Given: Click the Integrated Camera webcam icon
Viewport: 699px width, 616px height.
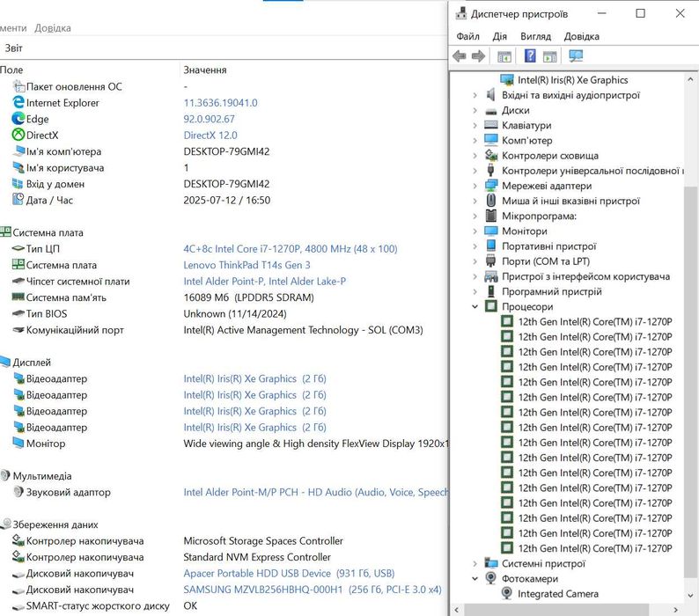Looking at the screenshot, I should coord(507,593).
